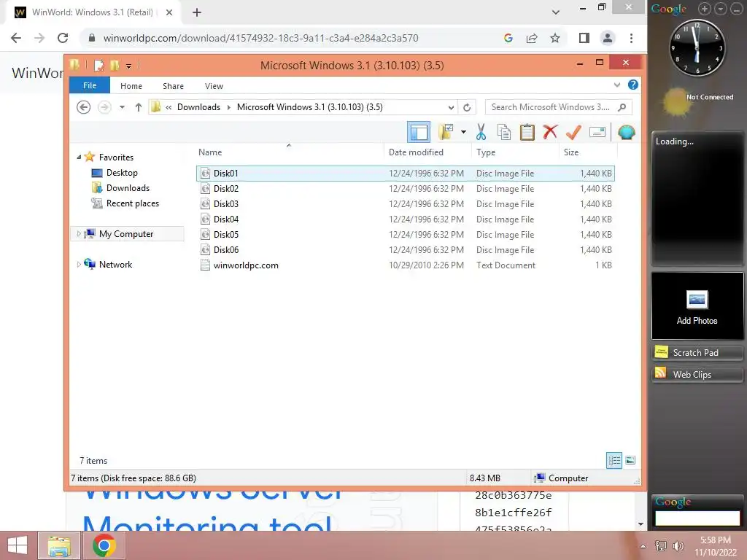
Task: Open Folder Options from Explorer toolbar
Action: (x=446, y=132)
